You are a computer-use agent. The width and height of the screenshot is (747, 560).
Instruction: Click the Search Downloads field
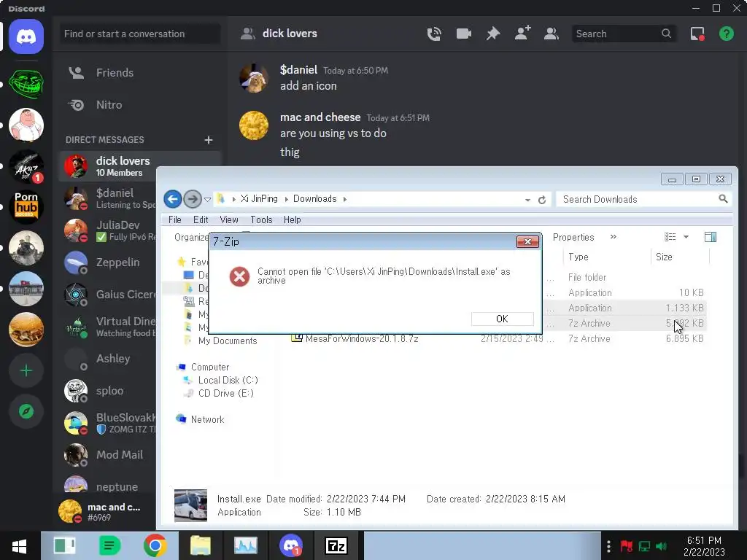(x=643, y=199)
